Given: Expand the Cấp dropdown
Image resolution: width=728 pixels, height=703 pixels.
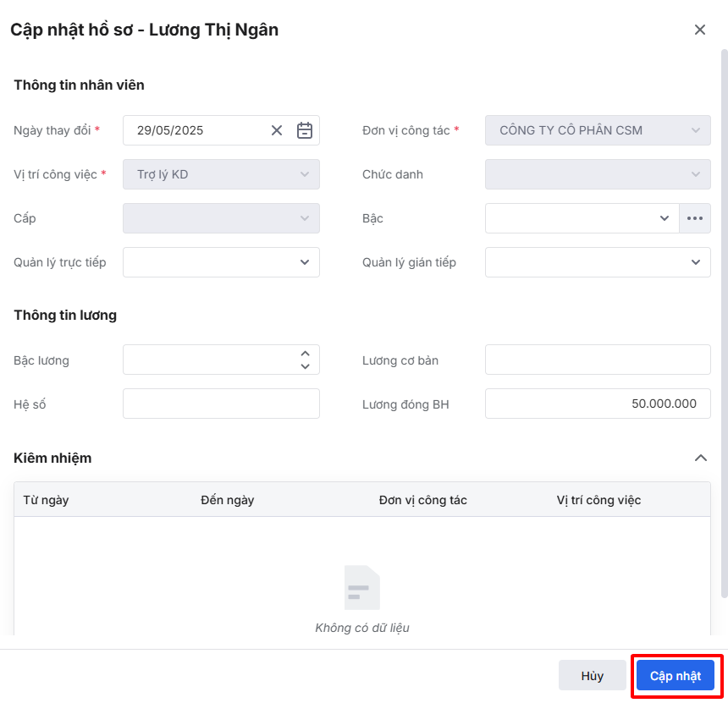Looking at the screenshot, I should click(221, 218).
